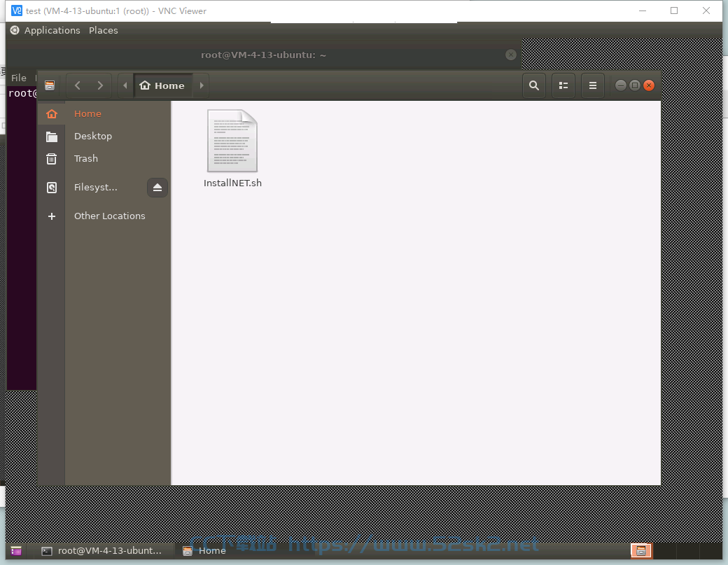The width and height of the screenshot is (728, 565).
Task: Open Trash in the sidebar
Action: [104, 158]
